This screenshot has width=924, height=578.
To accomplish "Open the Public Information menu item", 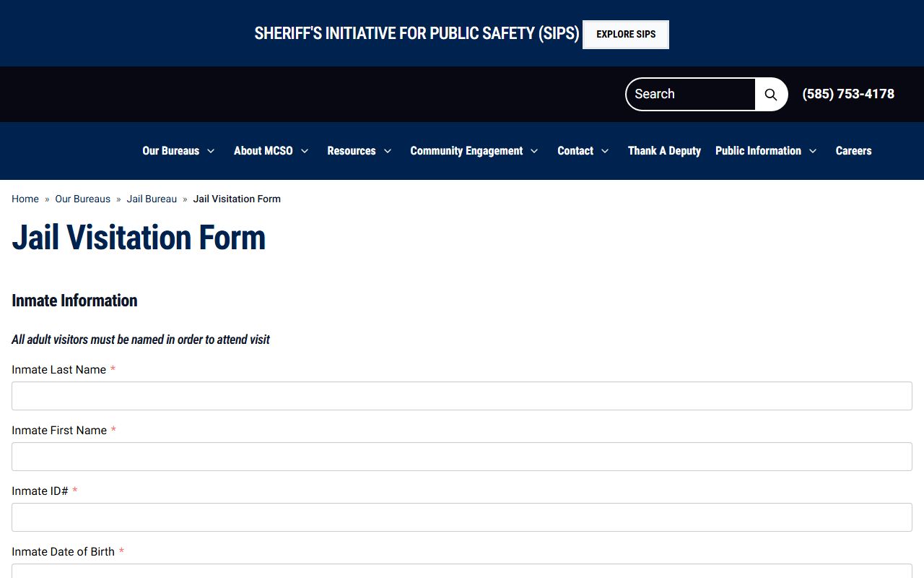I will pos(758,151).
